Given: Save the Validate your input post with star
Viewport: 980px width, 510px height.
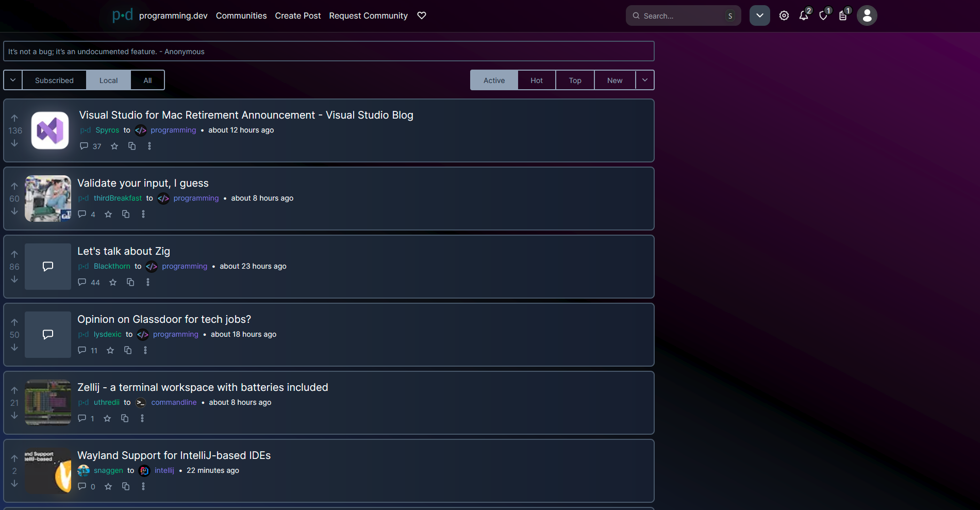Looking at the screenshot, I should coord(108,215).
